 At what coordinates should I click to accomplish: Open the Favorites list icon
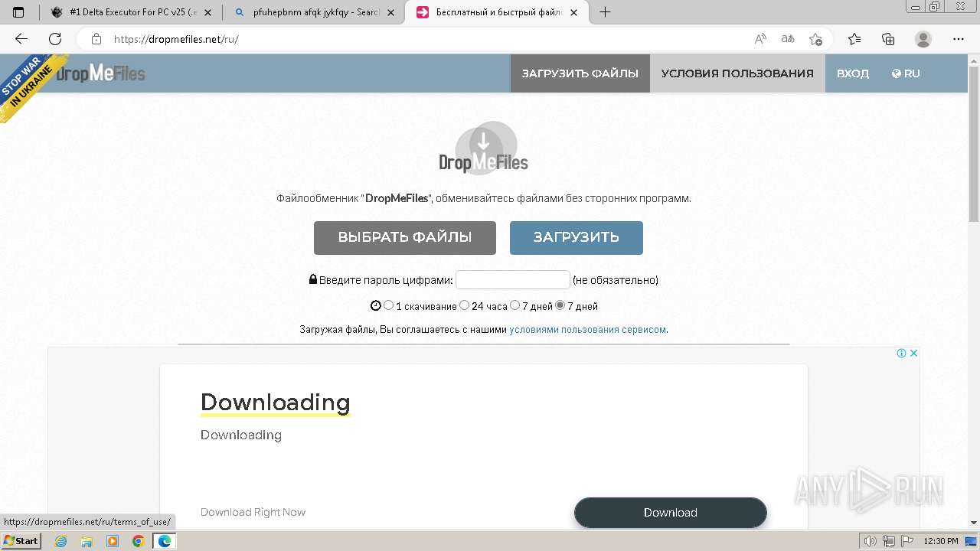(x=854, y=39)
